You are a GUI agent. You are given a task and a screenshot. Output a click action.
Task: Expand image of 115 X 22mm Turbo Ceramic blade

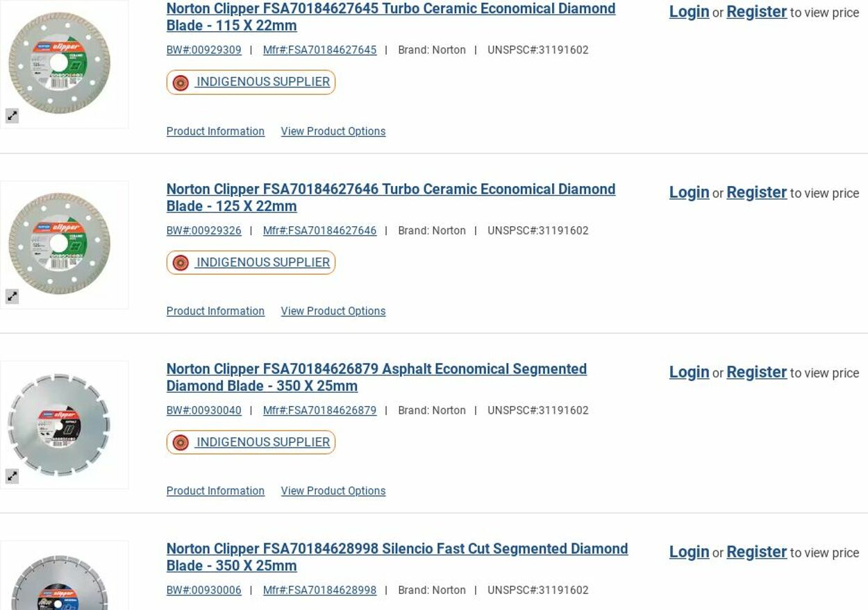click(12, 116)
